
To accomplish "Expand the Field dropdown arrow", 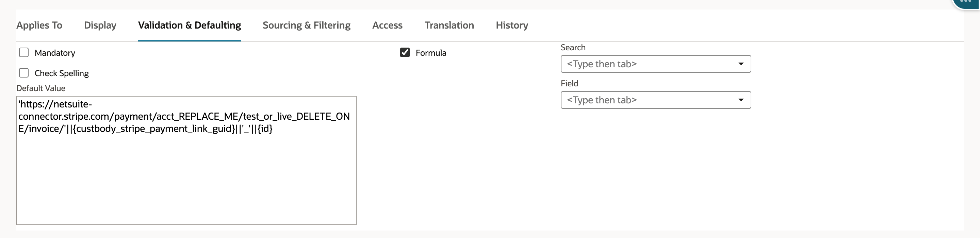I will [741, 100].
